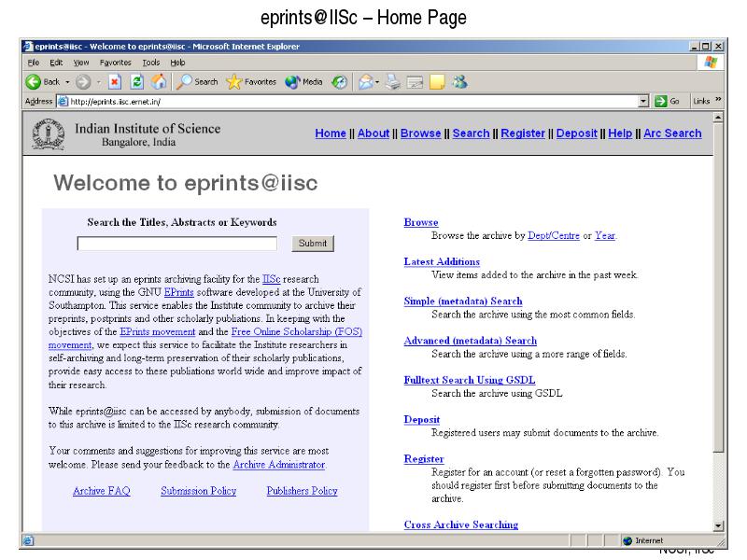
Task: Click the Internet zone globe in status bar
Action: tap(627, 540)
